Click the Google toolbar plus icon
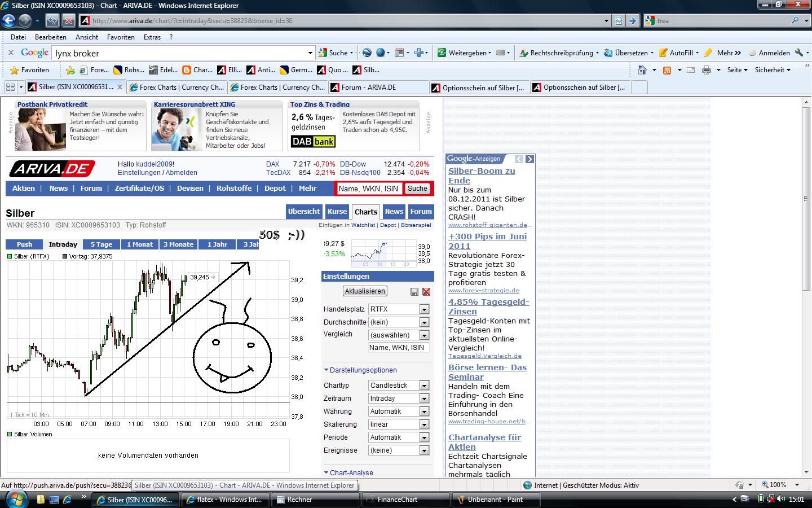Viewport: 812px width, 508px height. 419,52
